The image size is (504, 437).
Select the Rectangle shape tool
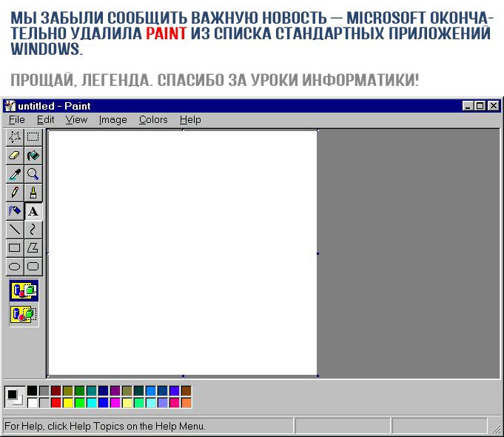point(15,248)
